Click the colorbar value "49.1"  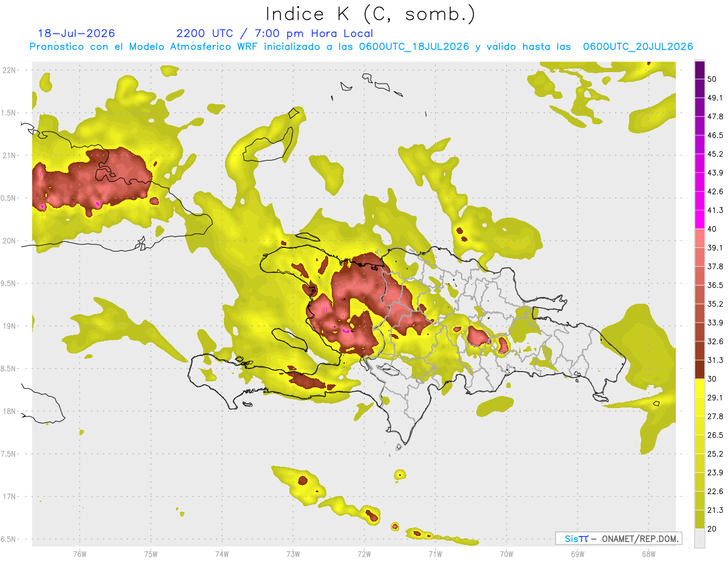[715, 98]
